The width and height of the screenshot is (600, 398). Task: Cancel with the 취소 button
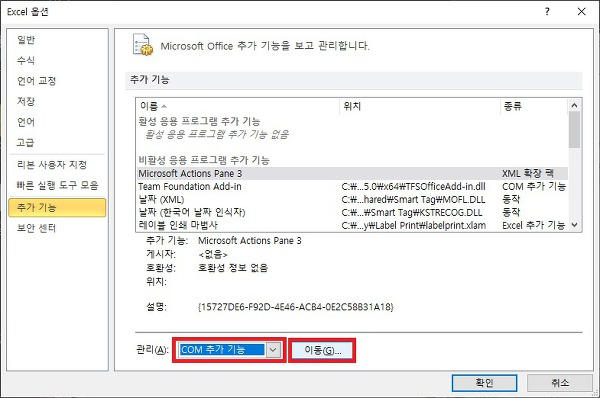click(560, 383)
